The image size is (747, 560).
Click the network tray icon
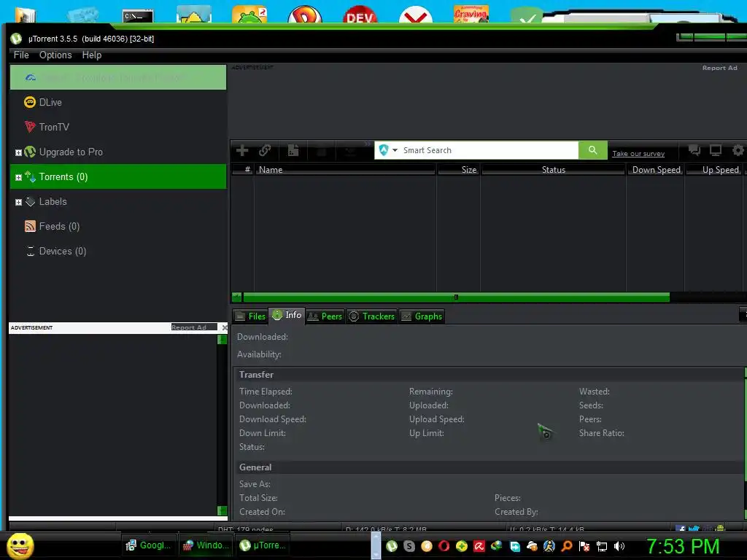pos(602,546)
